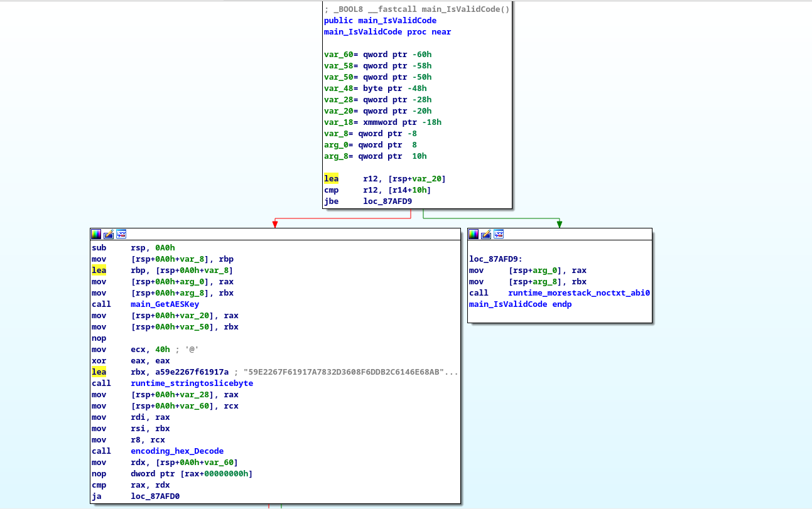Select the main_GetAESKey call target
The height and width of the screenshot is (509, 812).
point(166,304)
